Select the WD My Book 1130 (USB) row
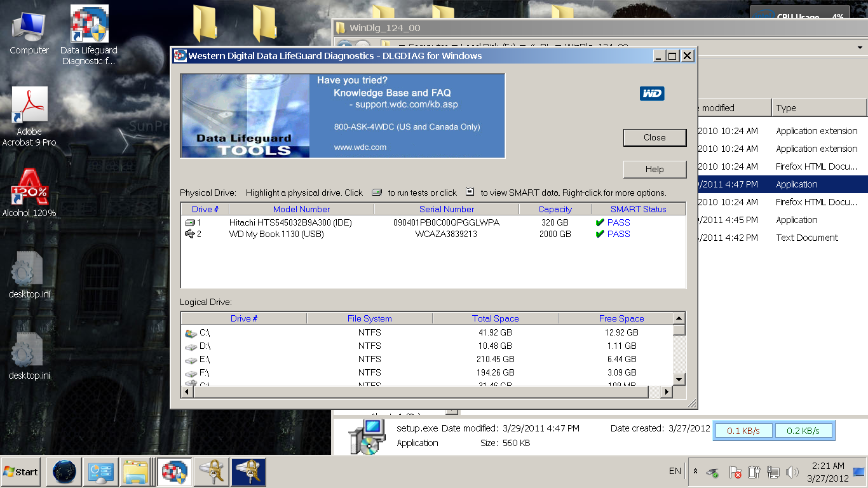 pos(433,234)
